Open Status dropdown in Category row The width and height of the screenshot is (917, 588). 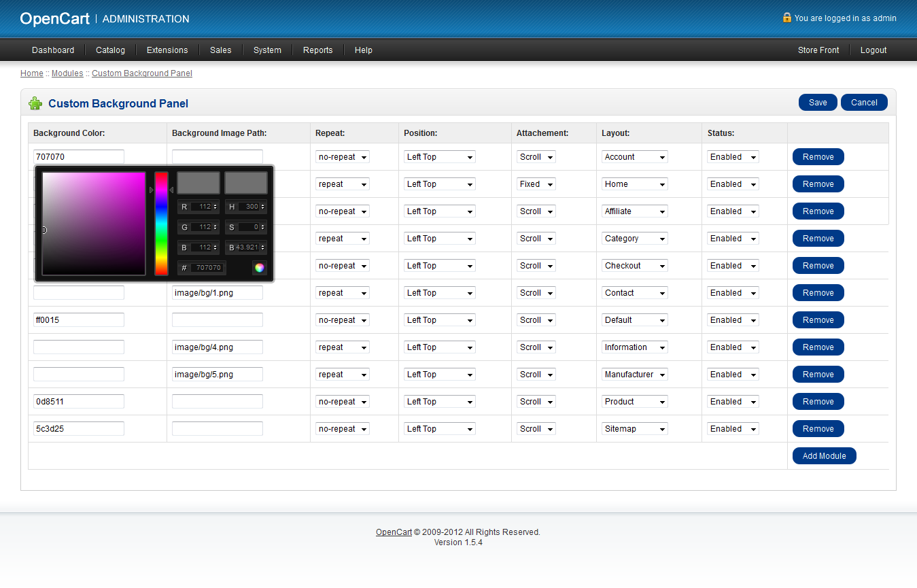pyautogui.click(x=733, y=239)
